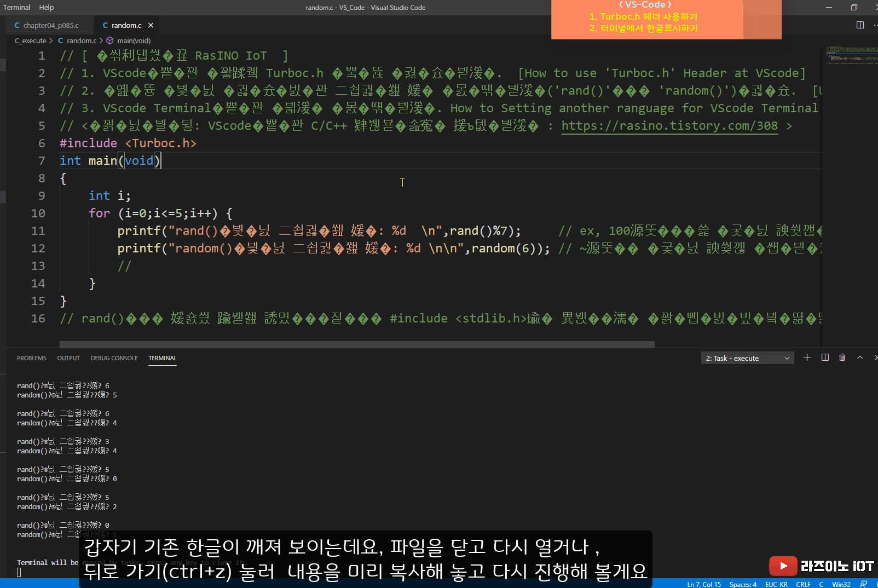878x588 pixels.
Task: Change indentation via 'Spaces: 4'
Action: pyautogui.click(x=743, y=584)
